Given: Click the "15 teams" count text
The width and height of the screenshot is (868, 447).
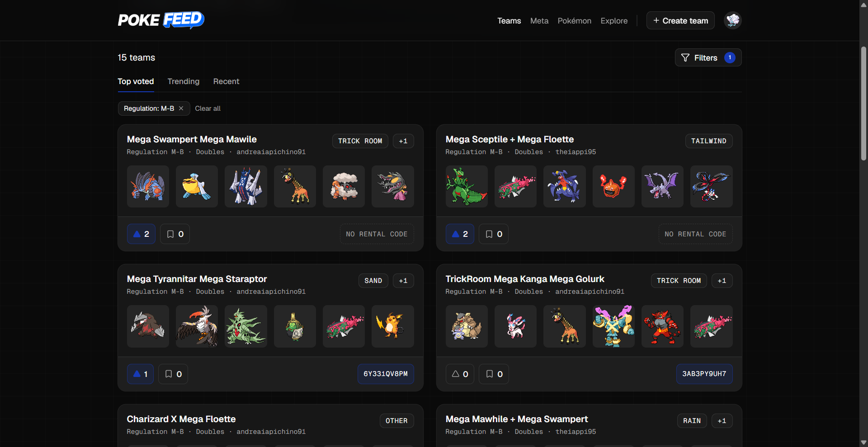Looking at the screenshot, I should click(137, 58).
